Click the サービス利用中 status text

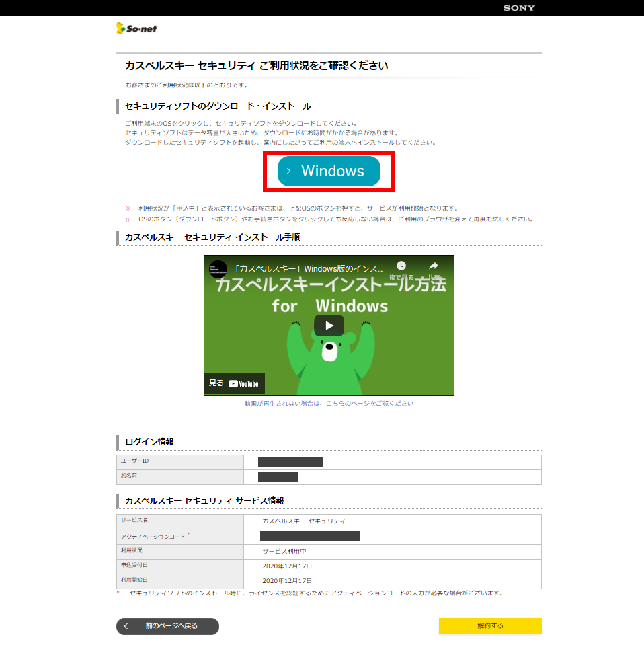(x=284, y=551)
